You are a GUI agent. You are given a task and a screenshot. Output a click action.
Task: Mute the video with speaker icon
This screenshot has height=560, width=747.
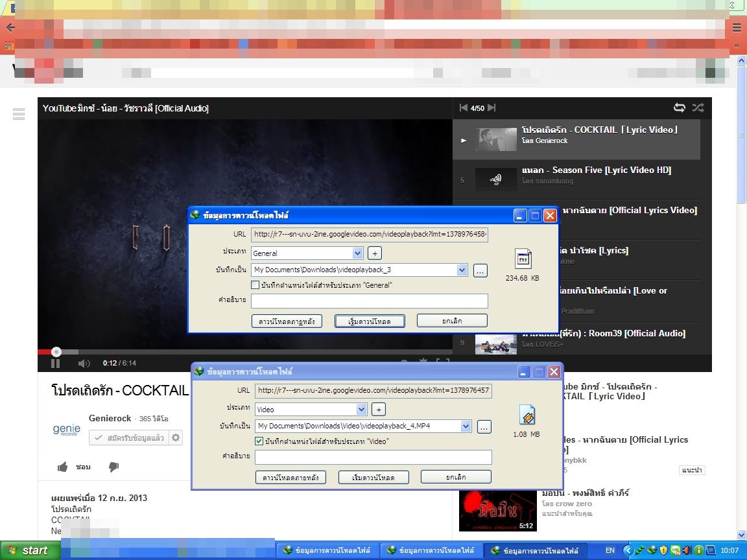tap(84, 364)
